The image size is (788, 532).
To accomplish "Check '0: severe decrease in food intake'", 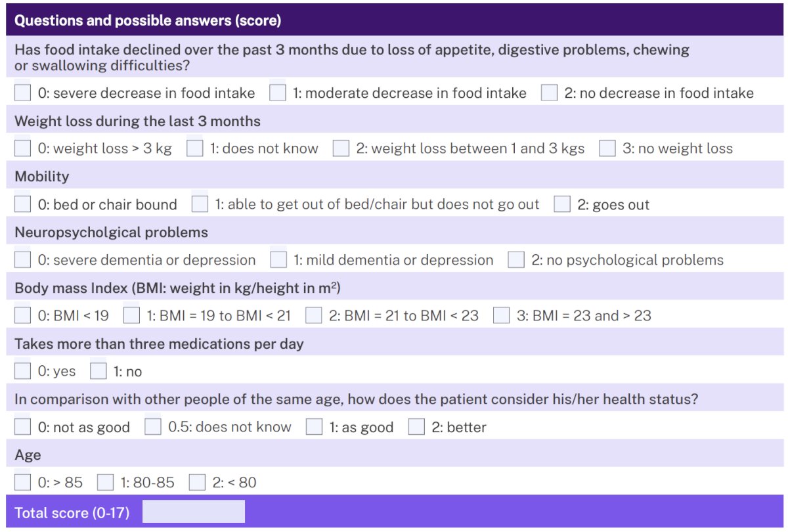I will click(23, 93).
